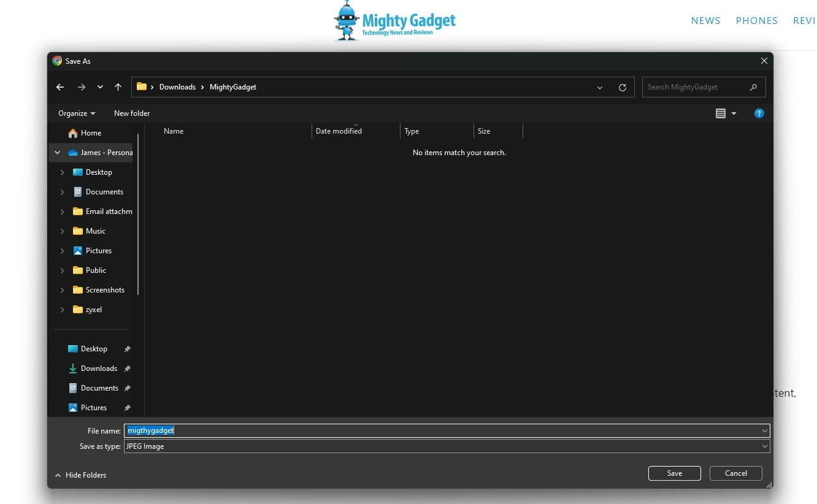Screen dimensions: 817x504
Task: Open the Organize menu
Action: [x=77, y=113]
